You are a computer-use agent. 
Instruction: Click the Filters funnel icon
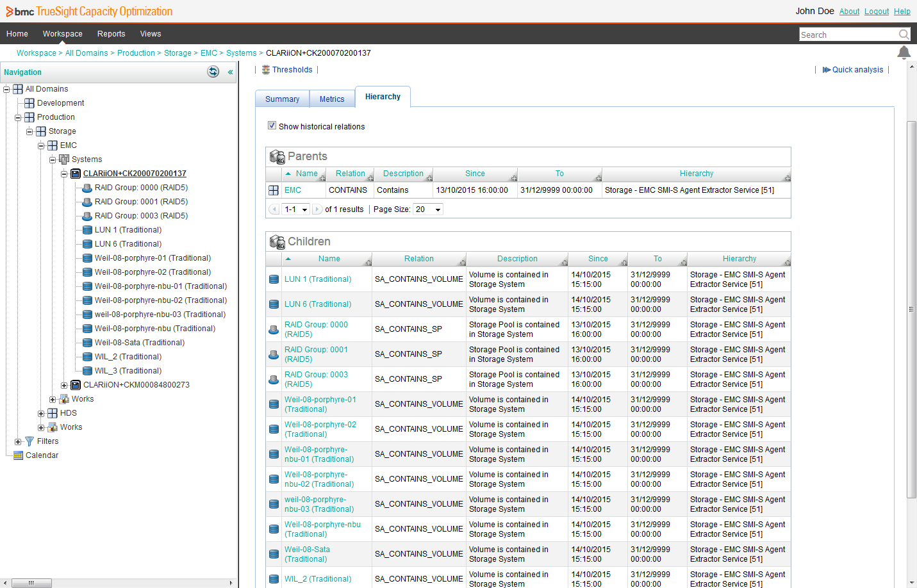[29, 441]
